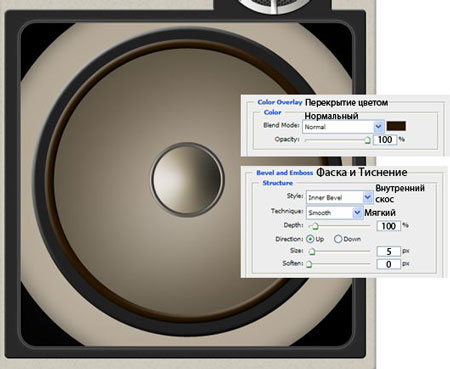Click the Size slider handle
The width and height of the screenshot is (450, 369).
click(x=311, y=251)
